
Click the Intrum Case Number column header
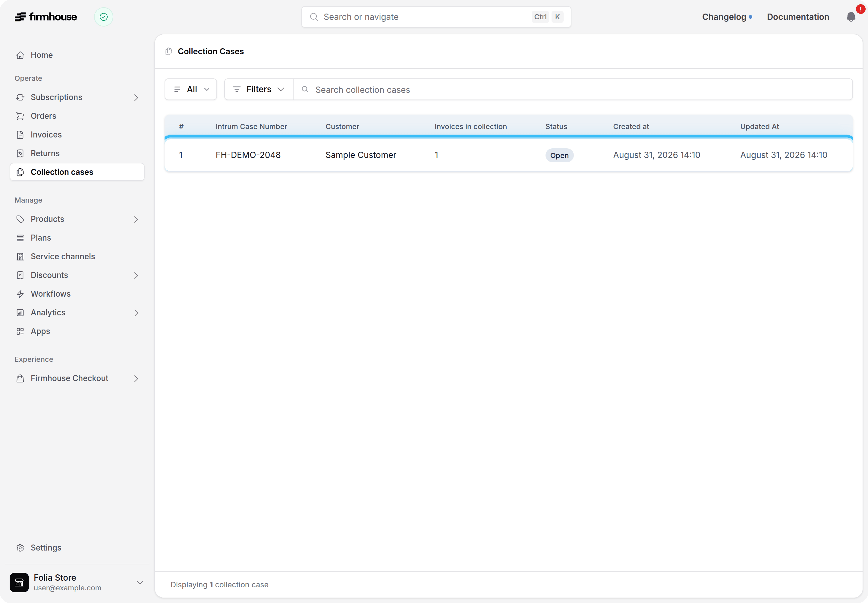[x=251, y=127]
